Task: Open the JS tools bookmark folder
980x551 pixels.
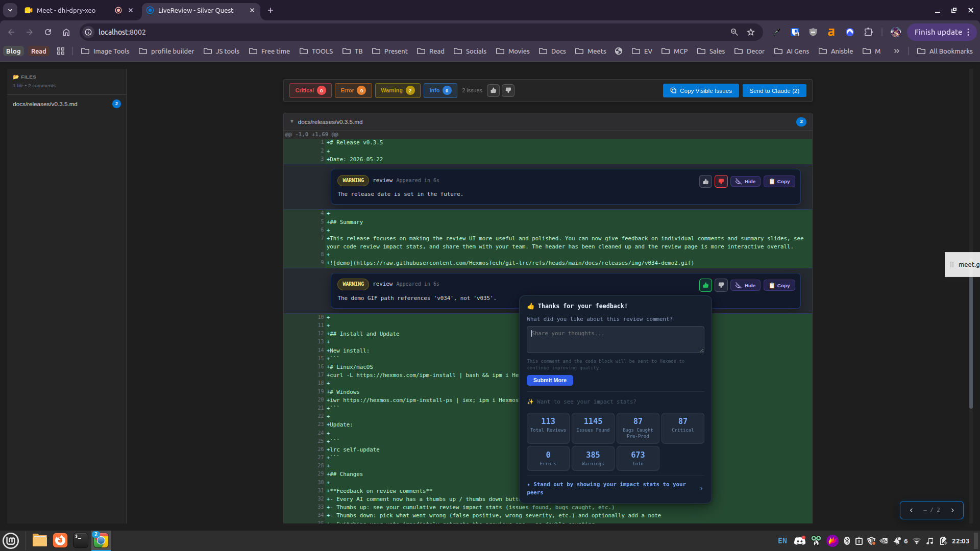Action: [222, 51]
